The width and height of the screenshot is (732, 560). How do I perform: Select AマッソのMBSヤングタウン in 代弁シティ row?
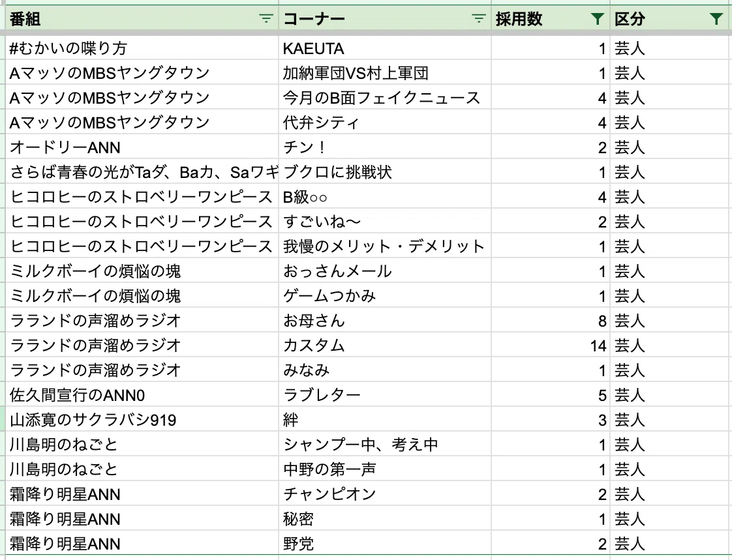click(x=142, y=123)
